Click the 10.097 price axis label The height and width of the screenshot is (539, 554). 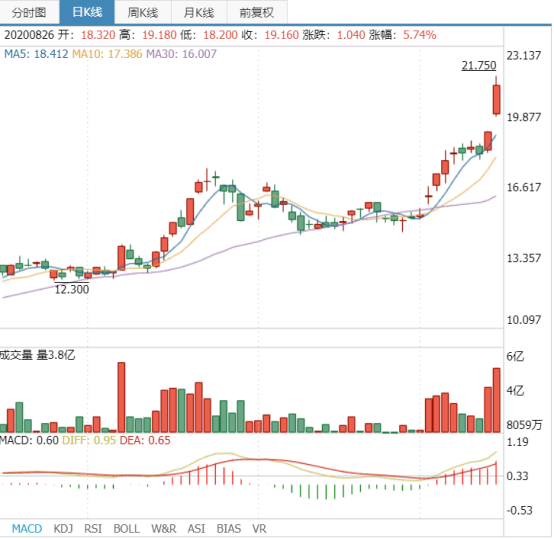tap(524, 320)
